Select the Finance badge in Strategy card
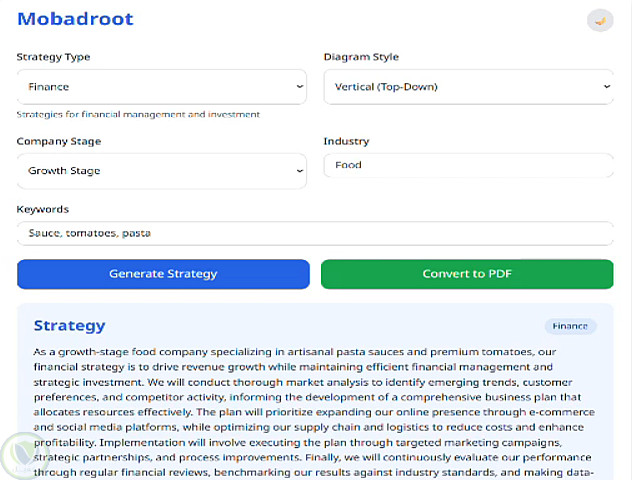The height and width of the screenshot is (480, 632). (570, 326)
